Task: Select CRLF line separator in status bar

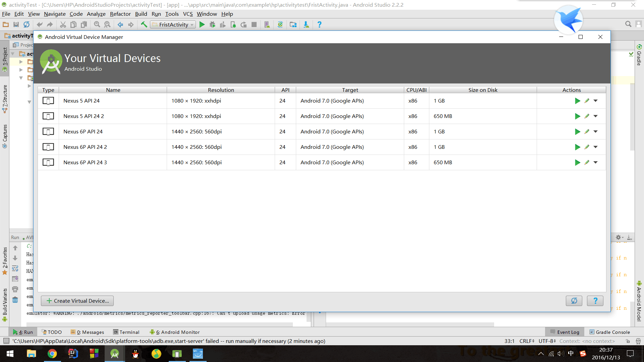Action: click(527, 341)
